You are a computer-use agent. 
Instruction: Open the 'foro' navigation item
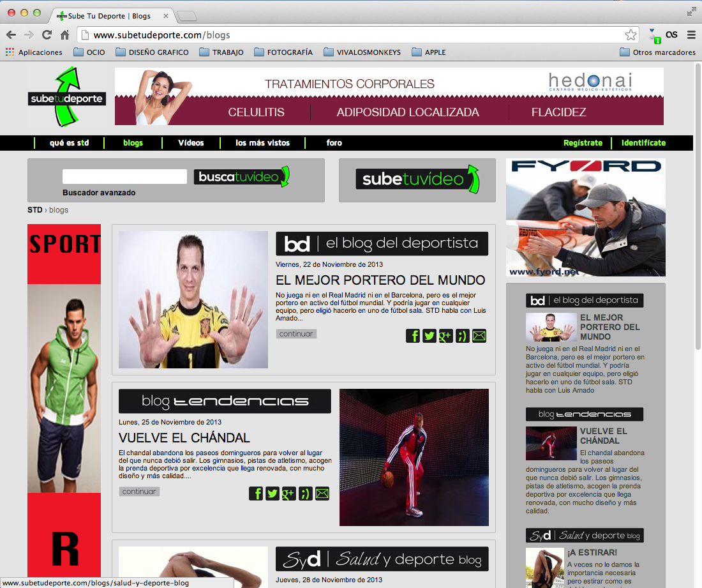(334, 143)
